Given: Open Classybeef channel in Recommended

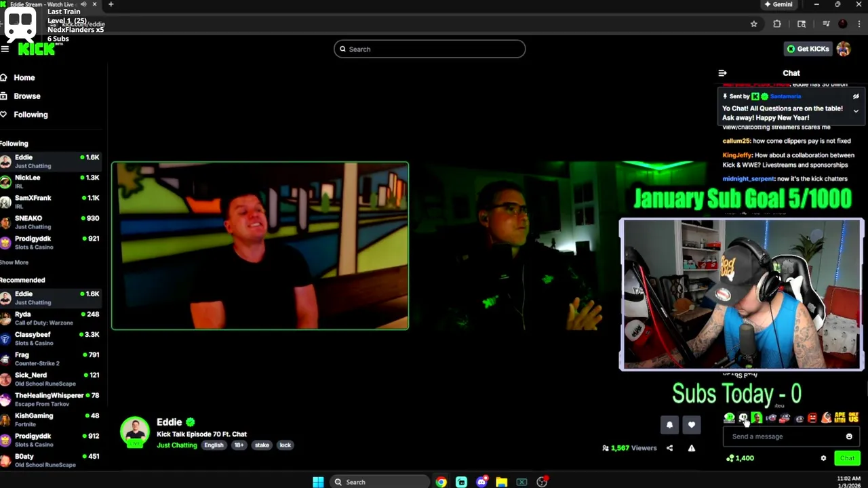Looking at the screenshot, I should coord(51,338).
